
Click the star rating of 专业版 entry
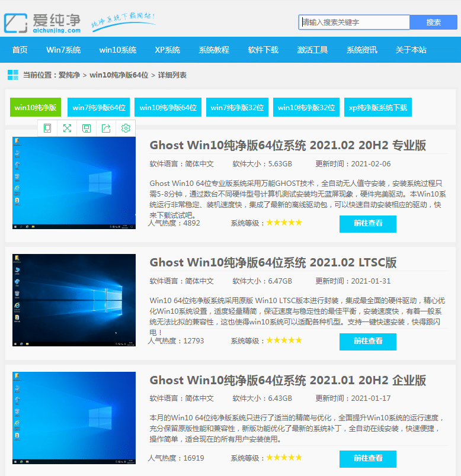click(x=284, y=223)
